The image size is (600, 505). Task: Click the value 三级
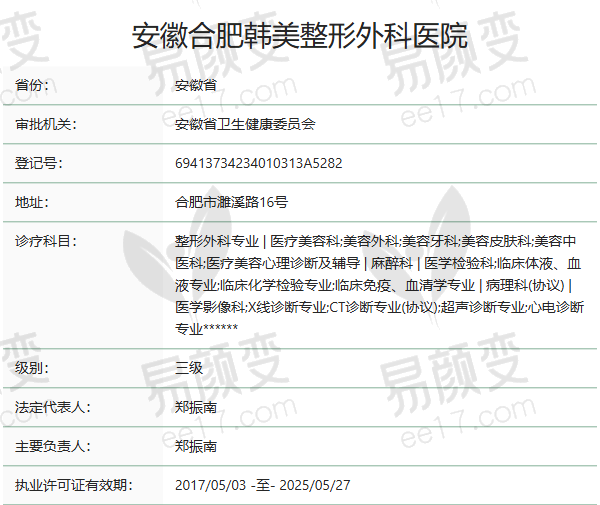(x=189, y=368)
